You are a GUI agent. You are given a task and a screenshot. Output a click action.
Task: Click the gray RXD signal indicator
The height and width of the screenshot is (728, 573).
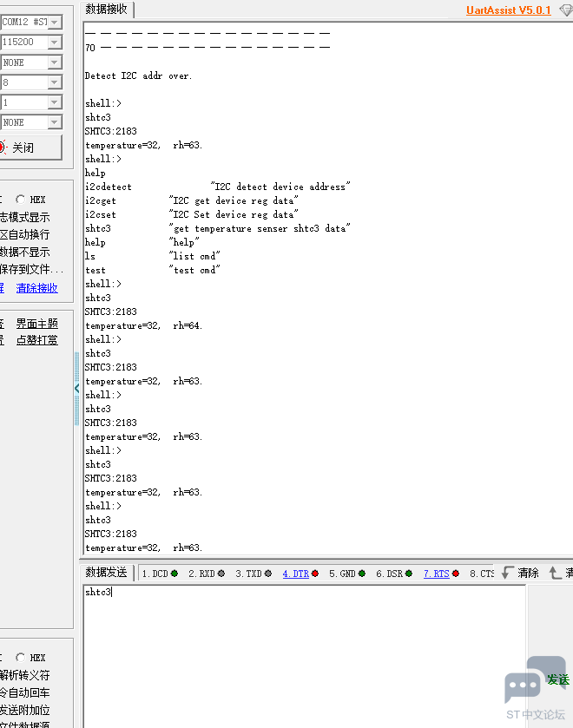[221, 574]
